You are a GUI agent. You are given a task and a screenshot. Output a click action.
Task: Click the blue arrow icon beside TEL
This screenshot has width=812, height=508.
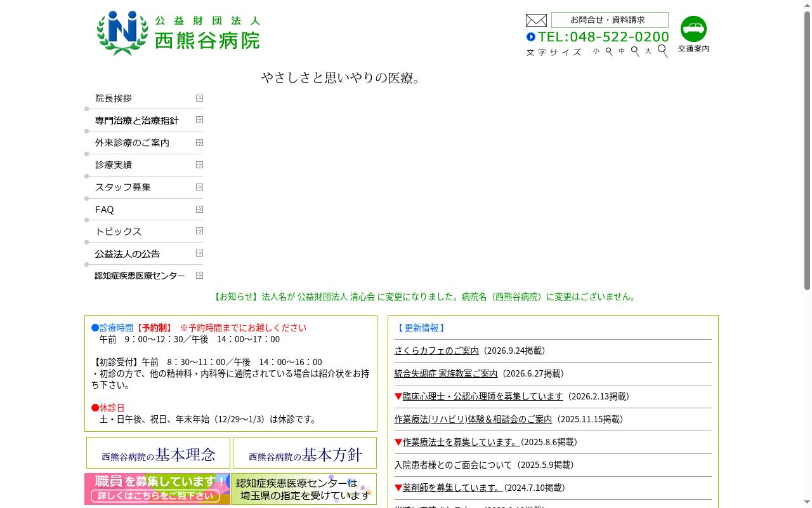pos(531,37)
